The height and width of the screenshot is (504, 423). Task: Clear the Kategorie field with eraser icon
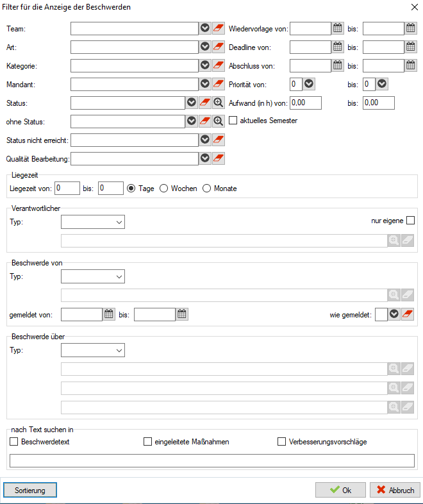pyautogui.click(x=219, y=65)
